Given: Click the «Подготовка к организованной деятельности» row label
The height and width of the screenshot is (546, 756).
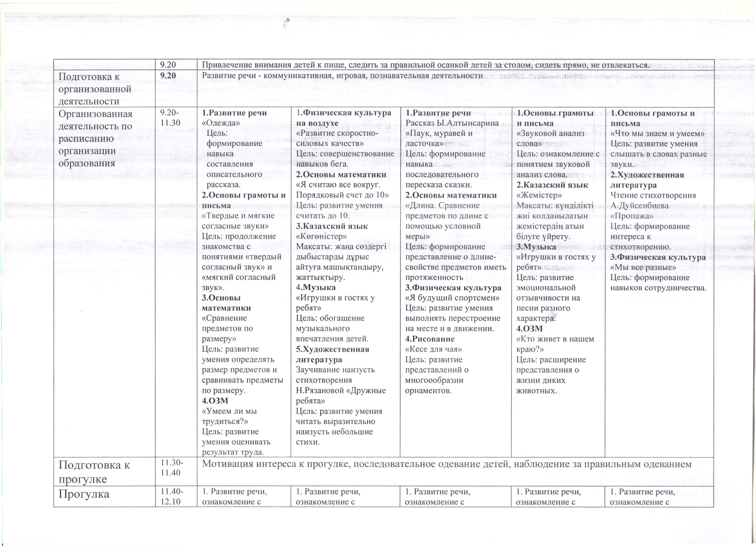Looking at the screenshot, I should tap(95, 89).
